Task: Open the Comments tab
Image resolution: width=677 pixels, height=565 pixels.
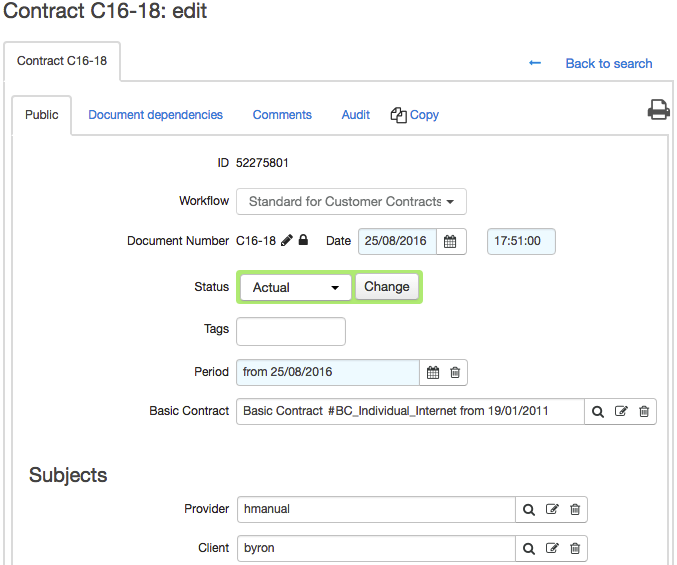Action: (x=282, y=115)
